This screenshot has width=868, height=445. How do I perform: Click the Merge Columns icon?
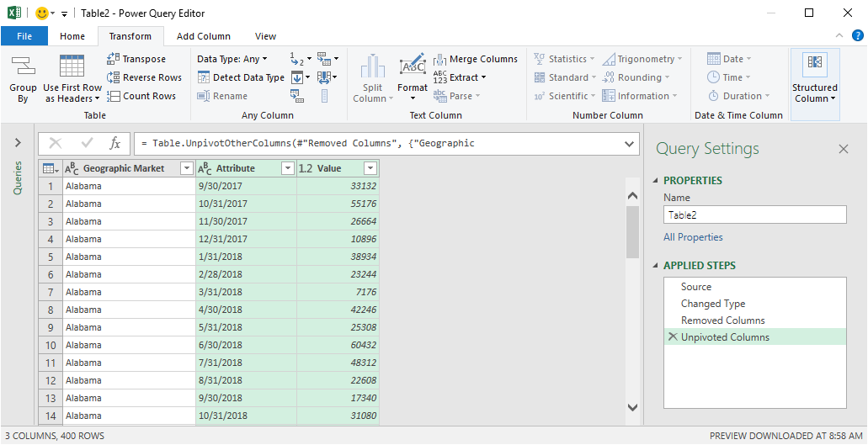pyautogui.click(x=440, y=59)
